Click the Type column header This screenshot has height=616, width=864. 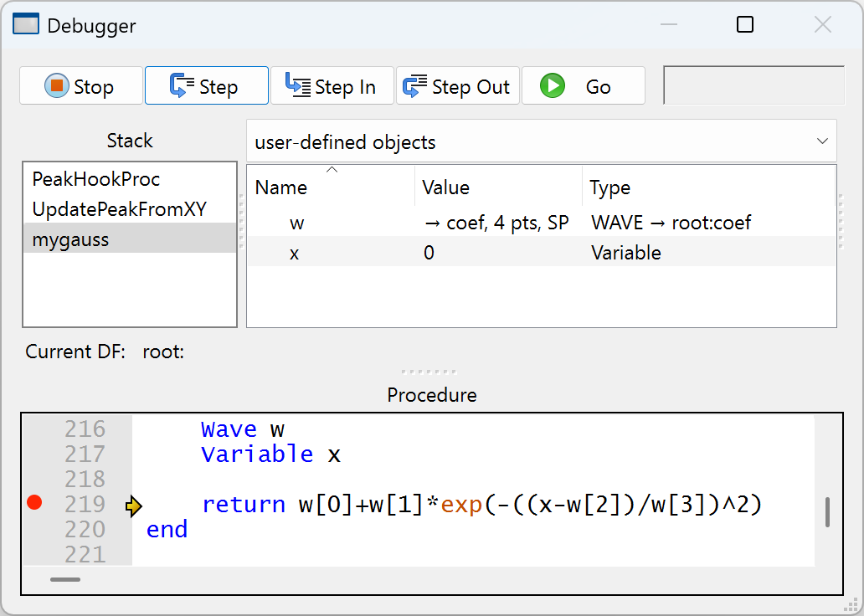tap(609, 187)
